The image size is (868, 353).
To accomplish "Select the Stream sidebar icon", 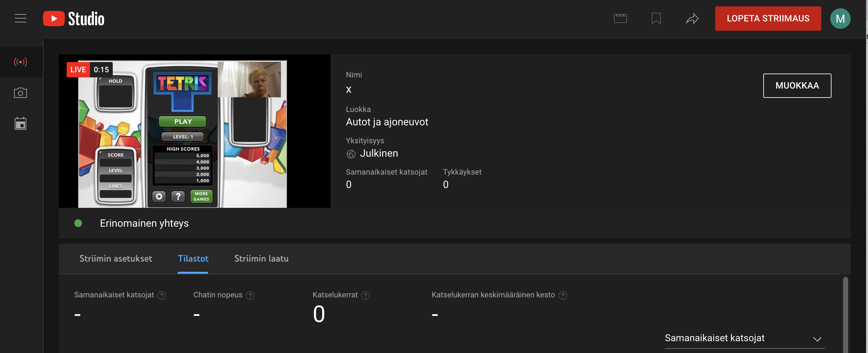I will pyautogui.click(x=20, y=62).
